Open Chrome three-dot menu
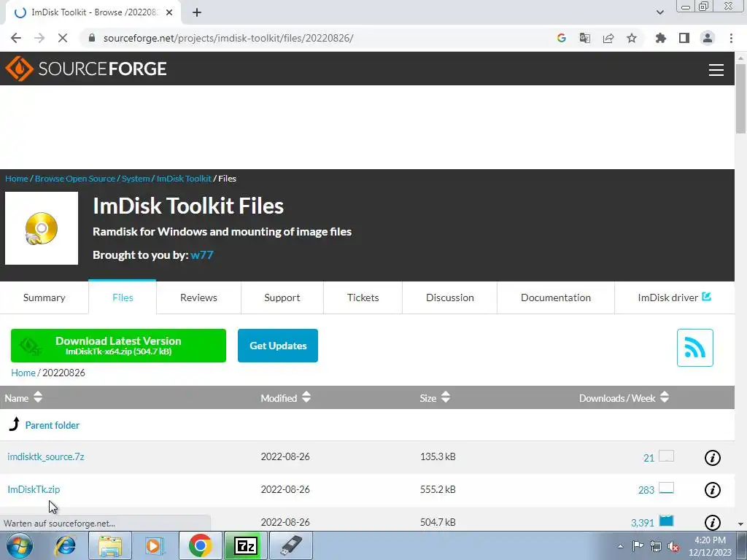 pos(731,38)
